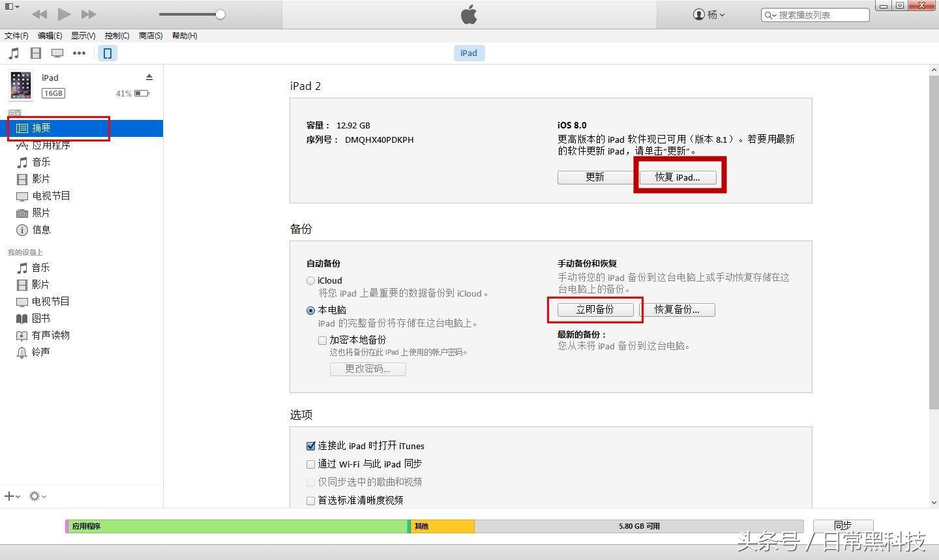Click the 恢复 iPad... button
The width and height of the screenshot is (939, 560).
[678, 177]
